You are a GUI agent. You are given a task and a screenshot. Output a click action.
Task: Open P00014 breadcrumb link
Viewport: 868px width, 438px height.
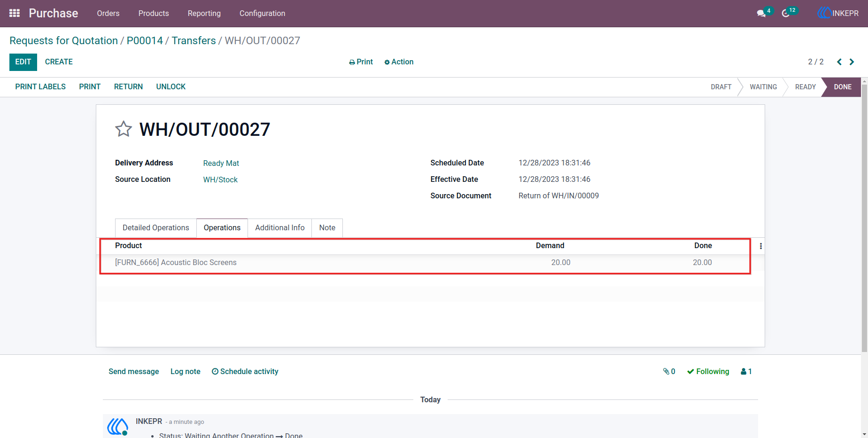[145, 41]
